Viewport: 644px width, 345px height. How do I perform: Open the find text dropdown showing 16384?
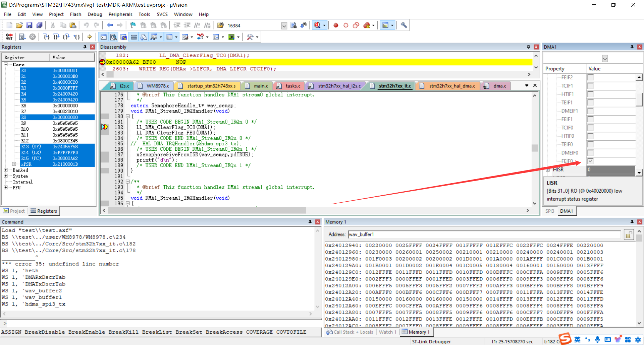coord(284,26)
